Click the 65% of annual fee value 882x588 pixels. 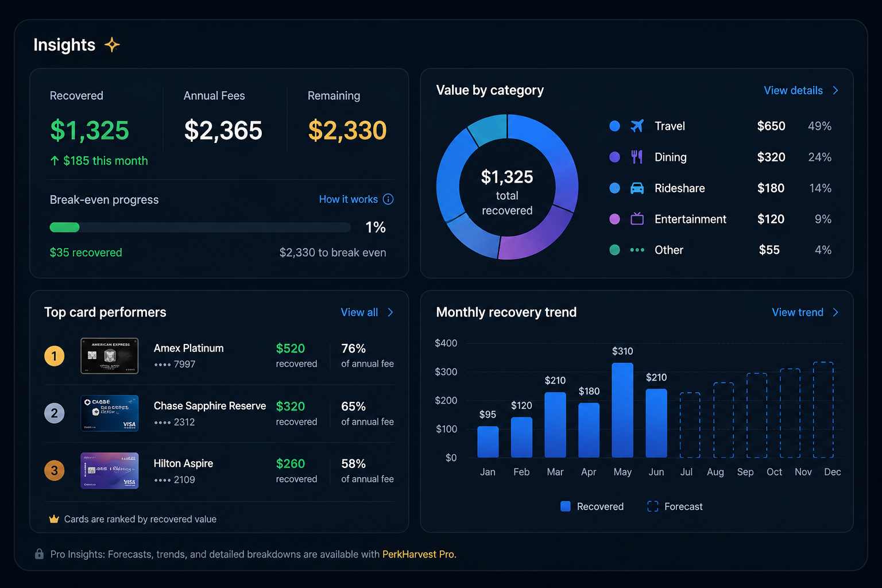click(x=354, y=407)
